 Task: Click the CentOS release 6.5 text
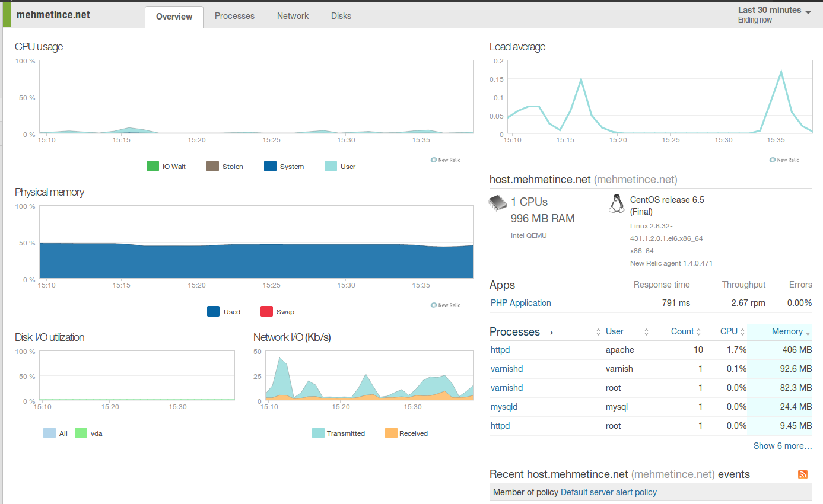667,205
